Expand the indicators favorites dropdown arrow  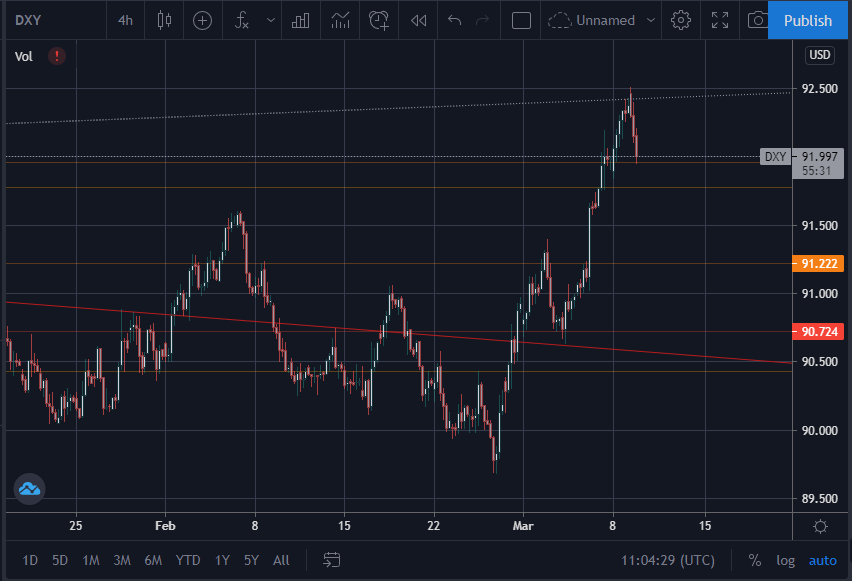271,21
